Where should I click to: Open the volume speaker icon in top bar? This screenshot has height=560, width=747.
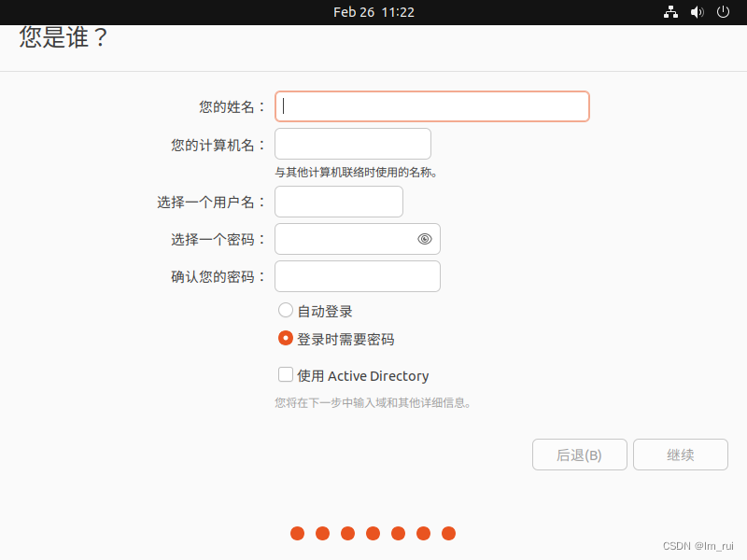point(697,12)
